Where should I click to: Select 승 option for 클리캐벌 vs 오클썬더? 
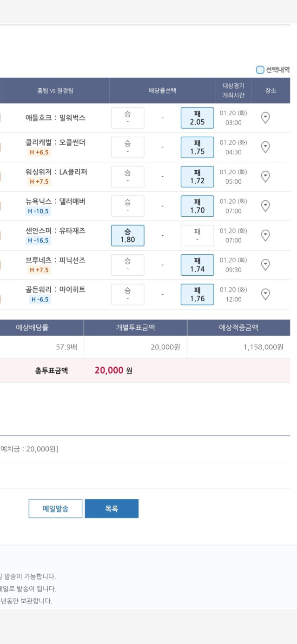tap(127, 147)
